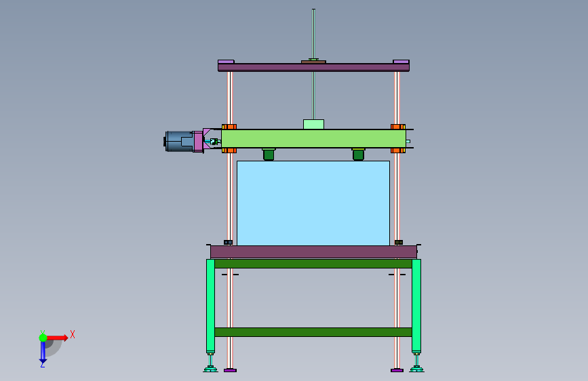Select the purple table plate below the blue box
This screenshot has height=381, width=588.
313,252
